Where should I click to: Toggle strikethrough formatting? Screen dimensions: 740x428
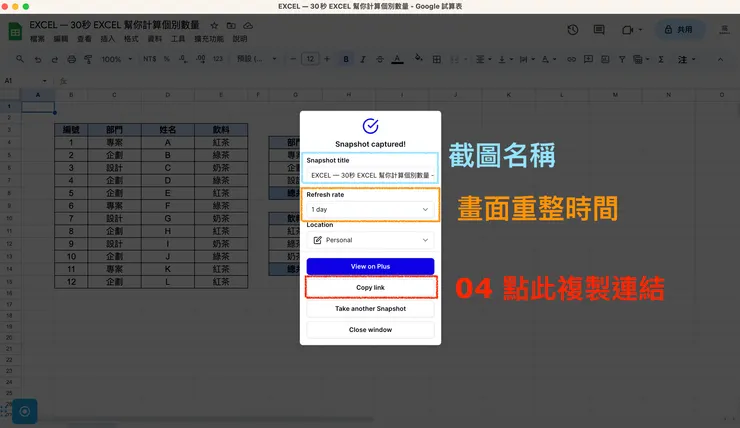click(x=380, y=59)
